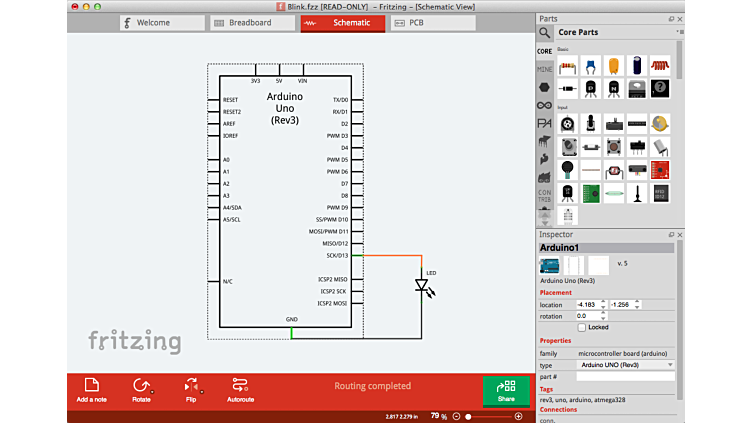
Task: Select the mystery part question mark icon
Action: (660, 89)
